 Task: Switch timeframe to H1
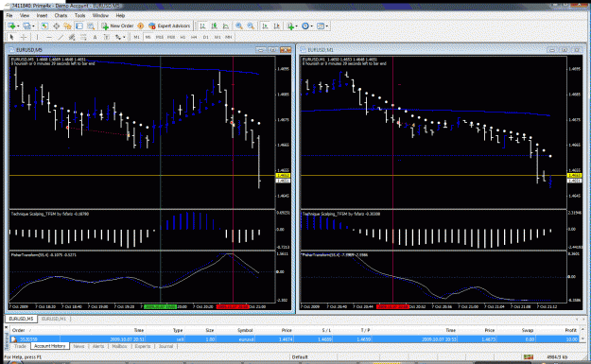click(183, 37)
